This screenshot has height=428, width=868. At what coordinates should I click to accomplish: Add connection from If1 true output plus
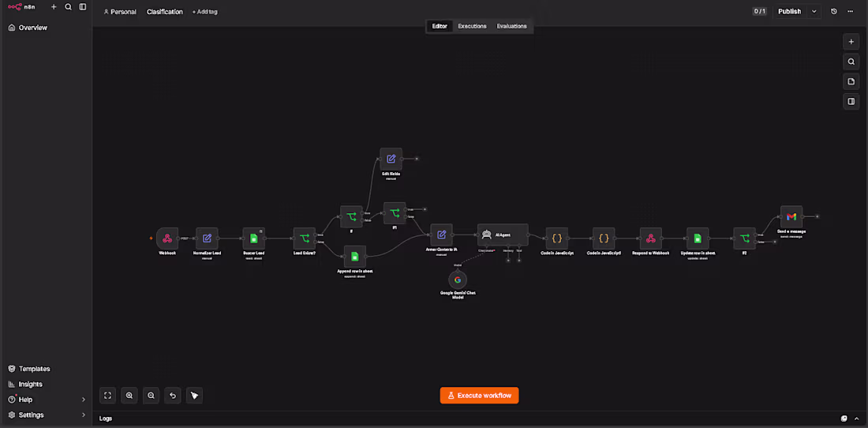(x=425, y=209)
